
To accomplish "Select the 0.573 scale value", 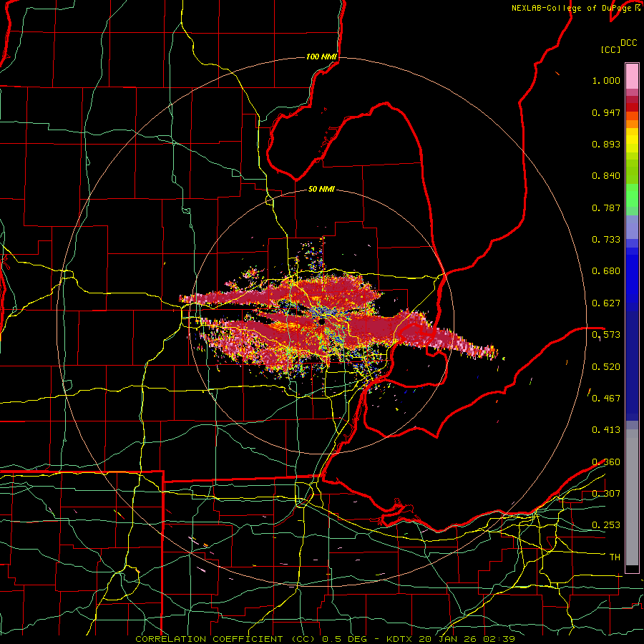I will 606,335.
